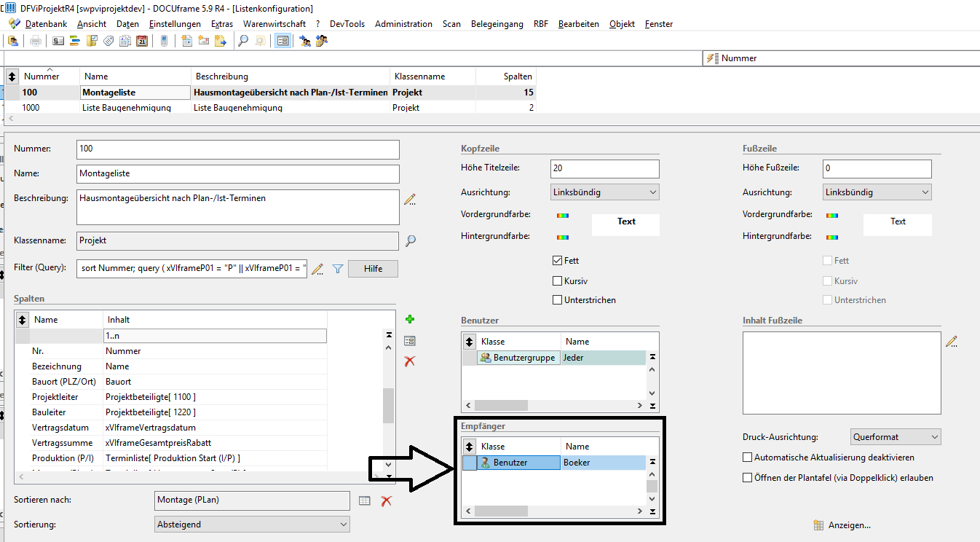Delete the column with the red X beside Spalten

coord(410,361)
